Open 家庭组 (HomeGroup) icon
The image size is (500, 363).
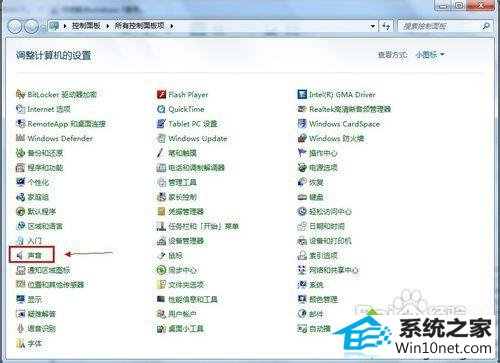[x=21, y=197]
